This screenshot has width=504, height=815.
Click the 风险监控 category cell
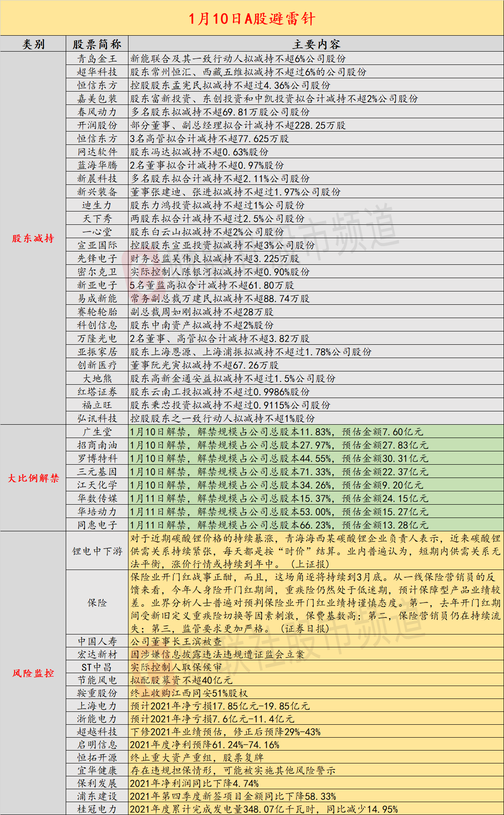pos(33,673)
